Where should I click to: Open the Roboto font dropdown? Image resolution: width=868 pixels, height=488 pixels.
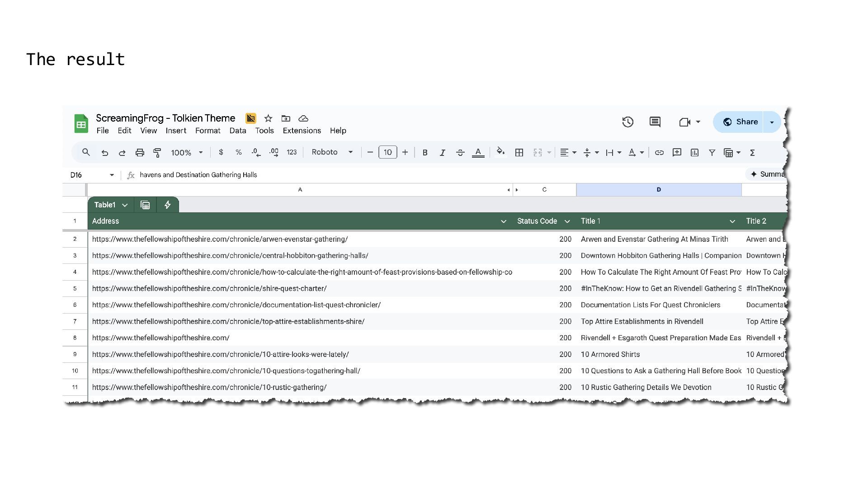(332, 152)
